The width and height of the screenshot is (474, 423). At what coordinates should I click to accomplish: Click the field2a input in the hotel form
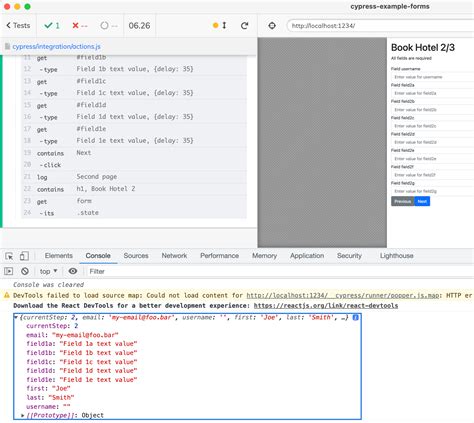coord(432,93)
